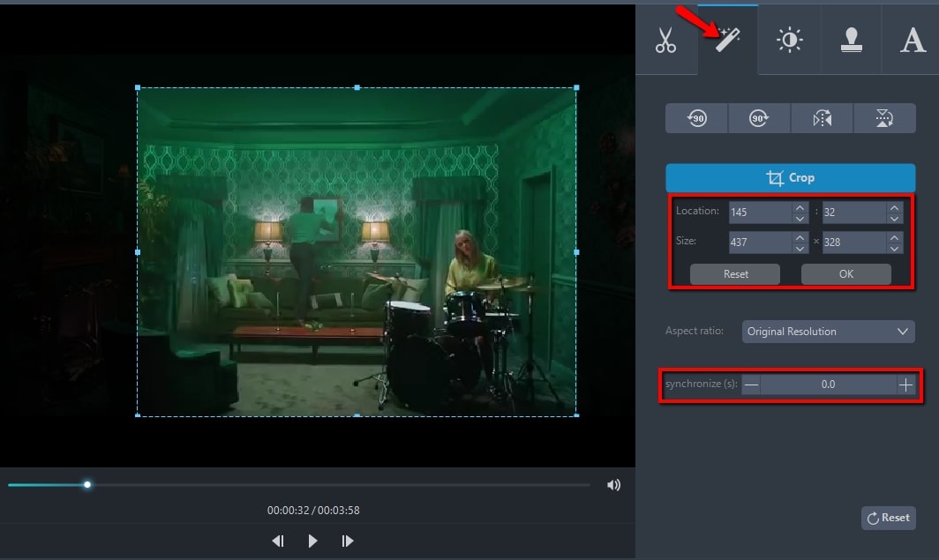Viewport: 939px width, 560px height.
Task: Open the text subtitle tab
Action: tap(912, 40)
